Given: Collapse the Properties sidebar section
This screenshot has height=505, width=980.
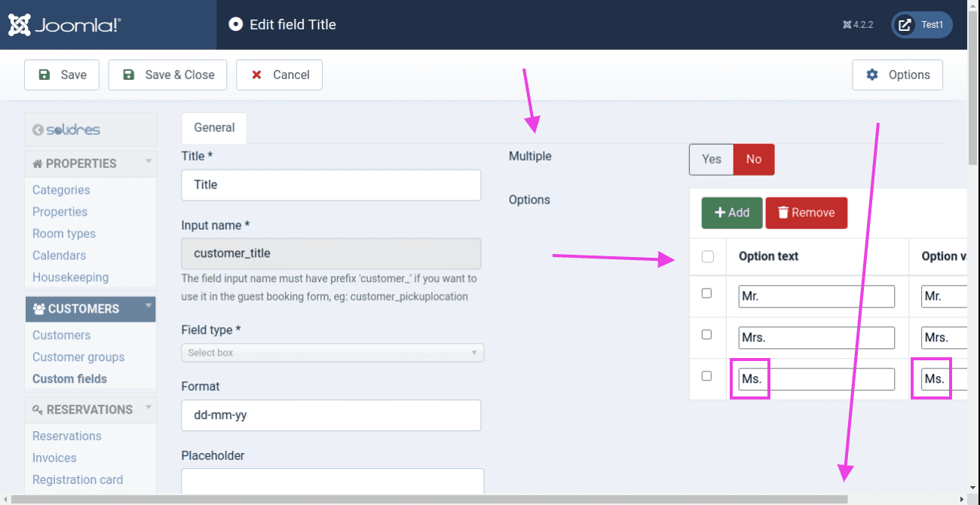Looking at the screenshot, I should 149,161.
